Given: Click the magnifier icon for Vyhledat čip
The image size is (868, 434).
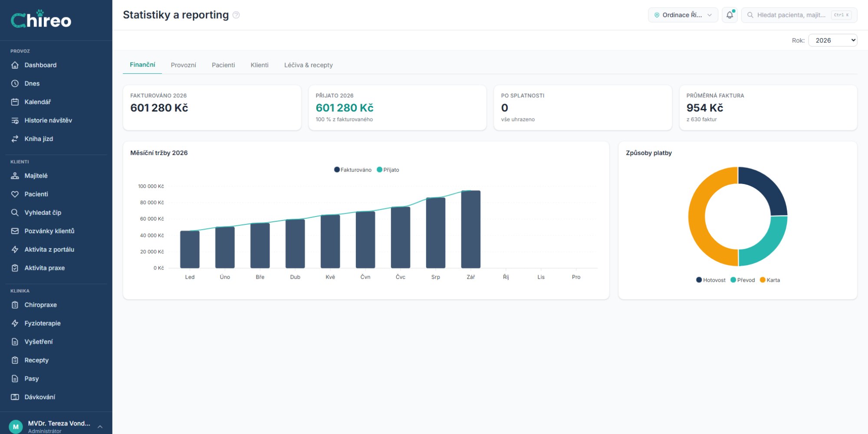Looking at the screenshot, I should point(15,213).
